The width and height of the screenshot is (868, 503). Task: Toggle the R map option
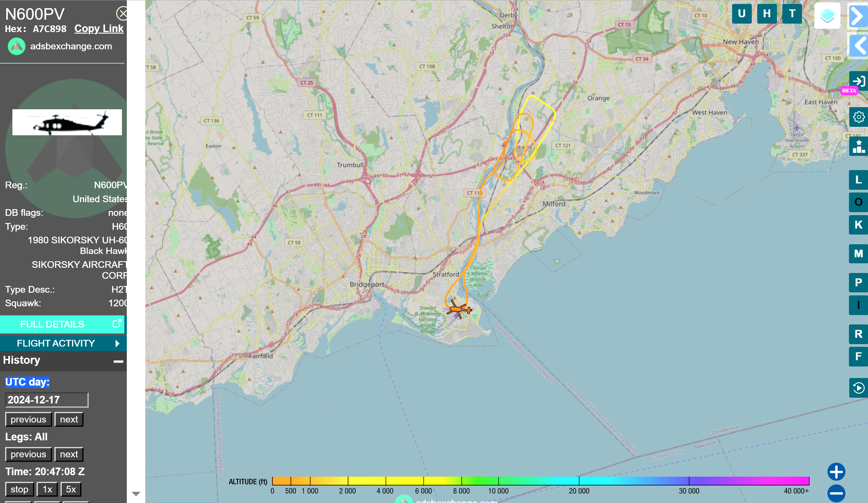click(x=858, y=334)
